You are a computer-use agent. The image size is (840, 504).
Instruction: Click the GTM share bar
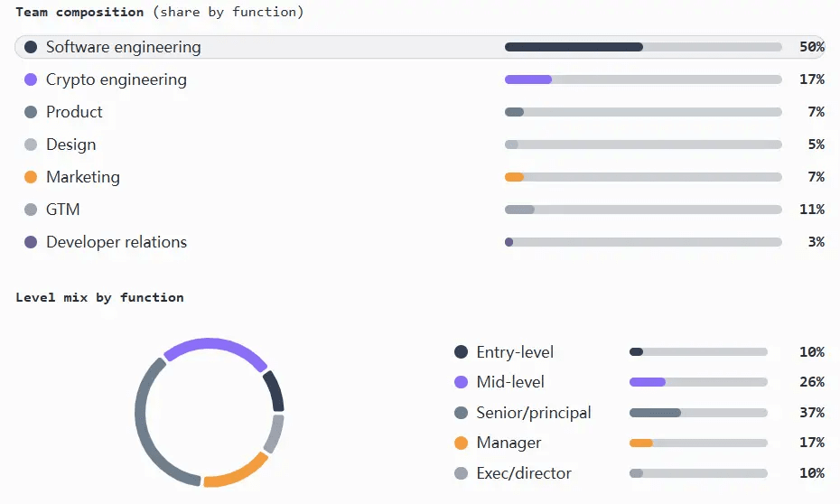643,210
